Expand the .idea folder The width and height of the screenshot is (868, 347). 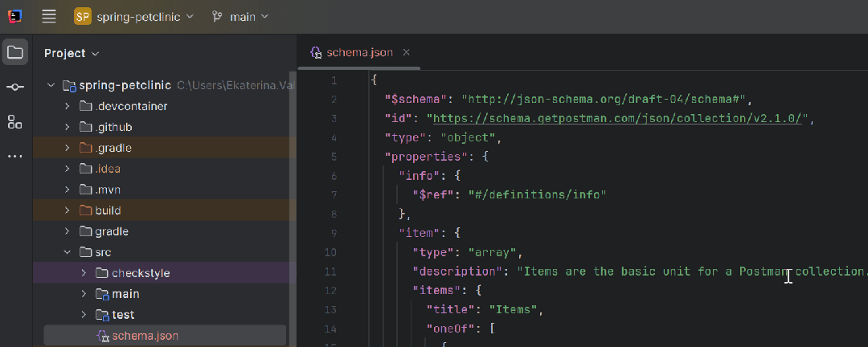(67, 169)
